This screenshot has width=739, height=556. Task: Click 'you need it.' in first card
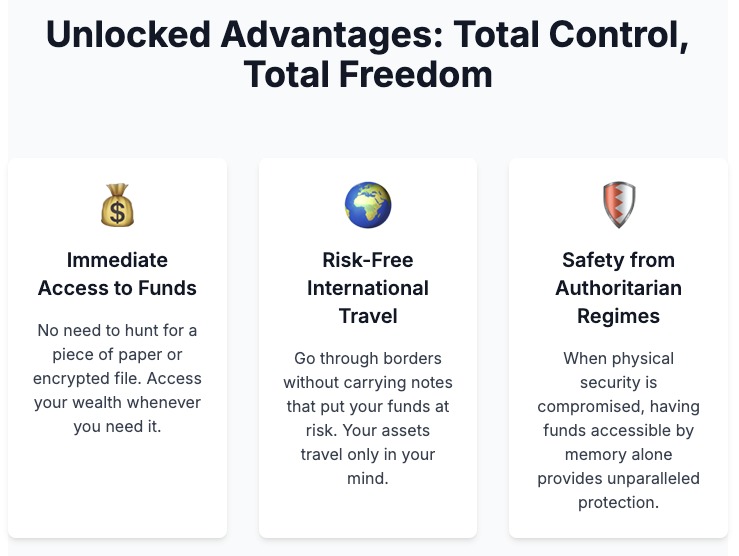117,426
